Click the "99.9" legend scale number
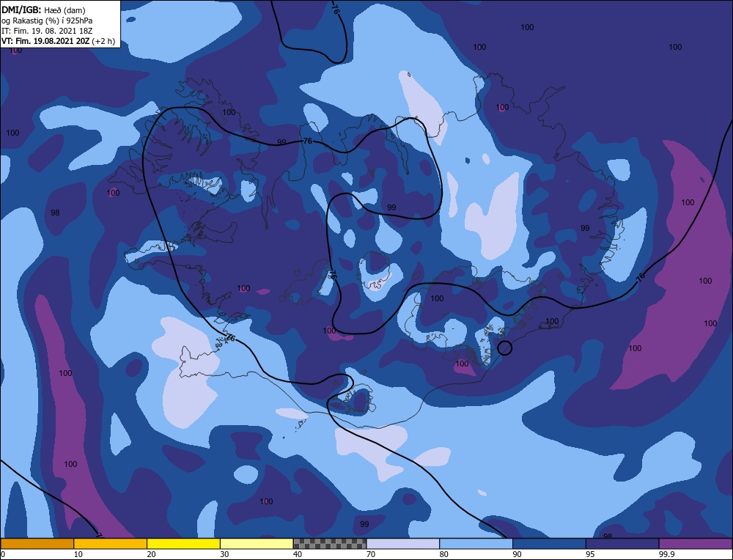733x560 pixels. (x=666, y=554)
